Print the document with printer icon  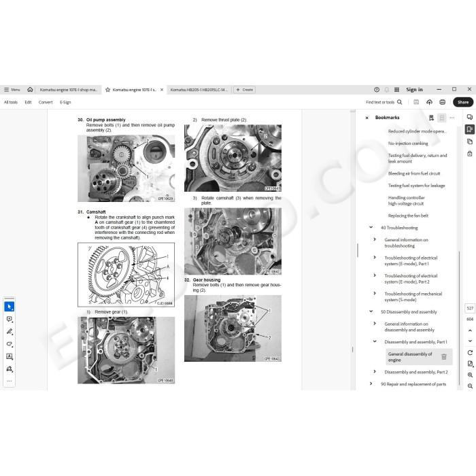tap(442, 102)
